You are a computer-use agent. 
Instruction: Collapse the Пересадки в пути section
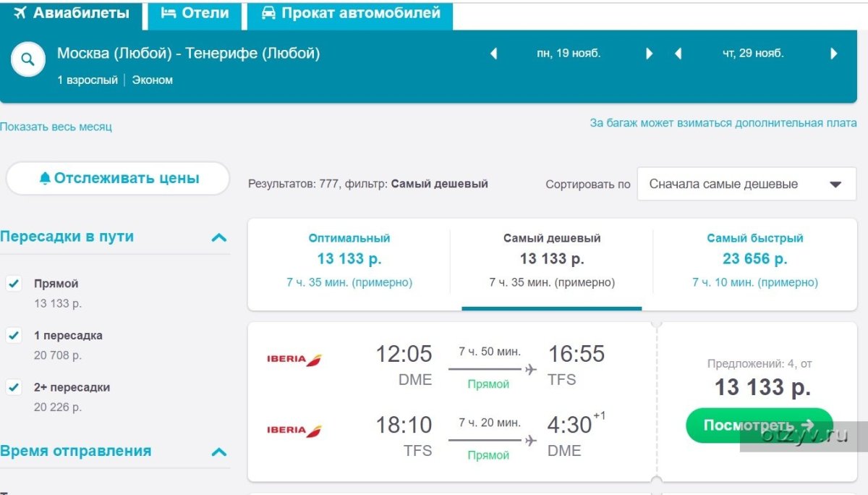[x=218, y=237]
